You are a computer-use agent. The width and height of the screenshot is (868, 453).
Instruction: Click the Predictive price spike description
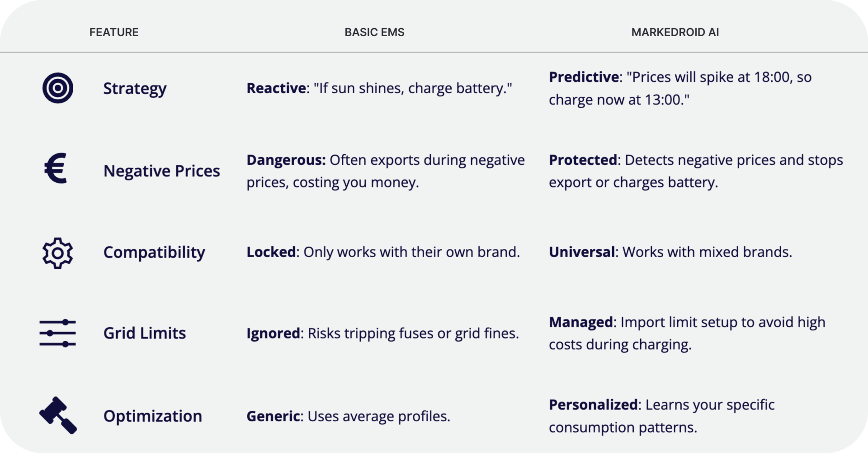(x=680, y=88)
